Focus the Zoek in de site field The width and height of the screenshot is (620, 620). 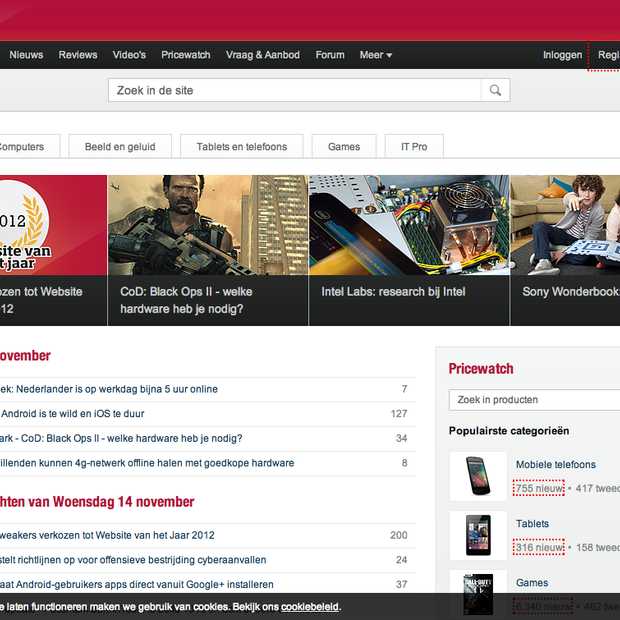click(x=295, y=91)
